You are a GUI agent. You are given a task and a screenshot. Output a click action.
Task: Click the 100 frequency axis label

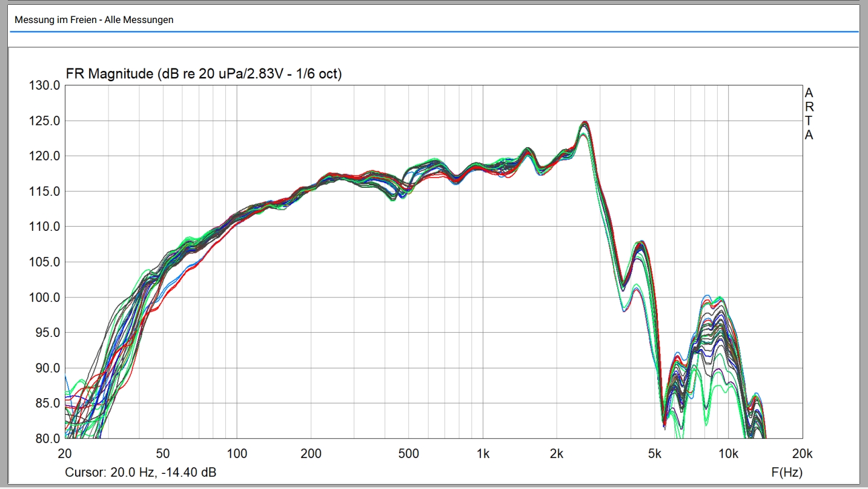pyautogui.click(x=237, y=454)
